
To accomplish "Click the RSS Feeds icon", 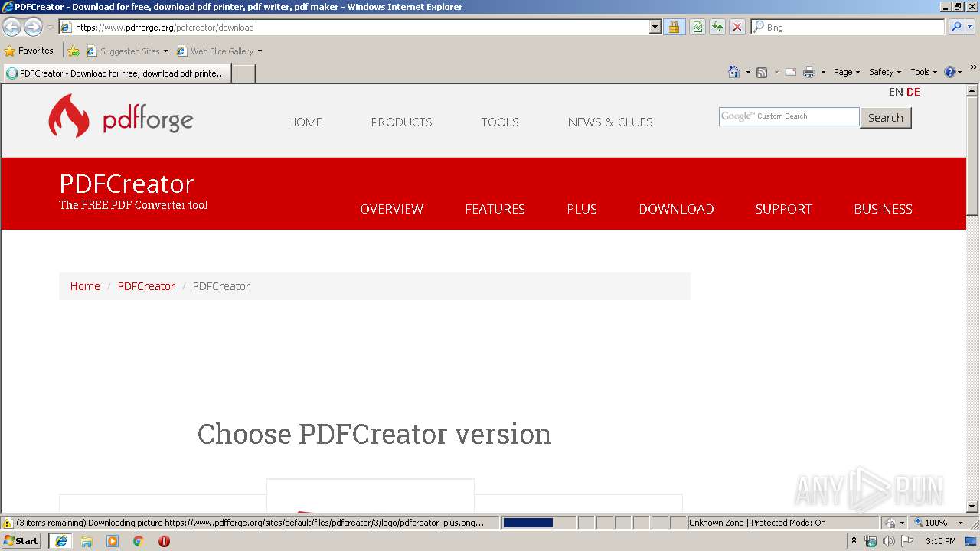I will pyautogui.click(x=762, y=72).
